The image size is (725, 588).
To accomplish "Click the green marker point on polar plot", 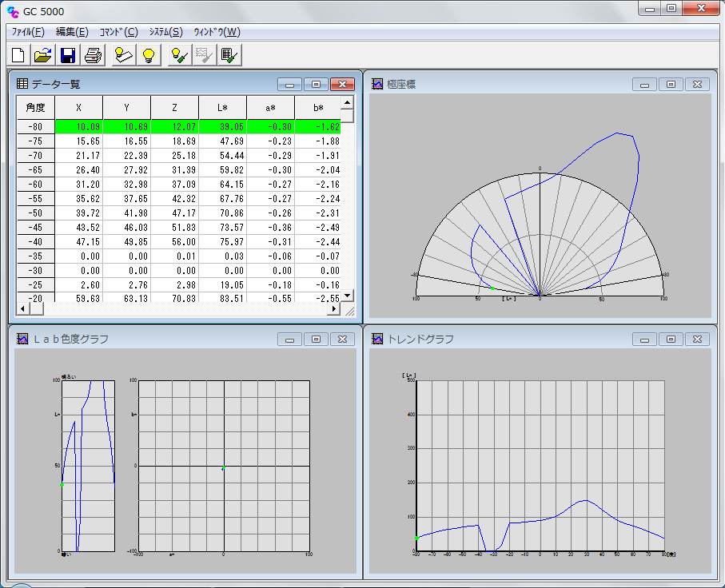I will click(492, 288).
